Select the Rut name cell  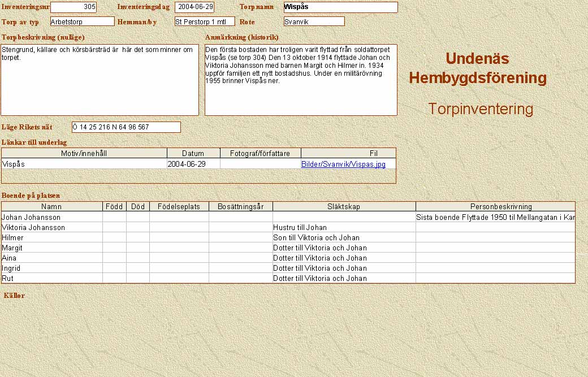click(51, 278)
